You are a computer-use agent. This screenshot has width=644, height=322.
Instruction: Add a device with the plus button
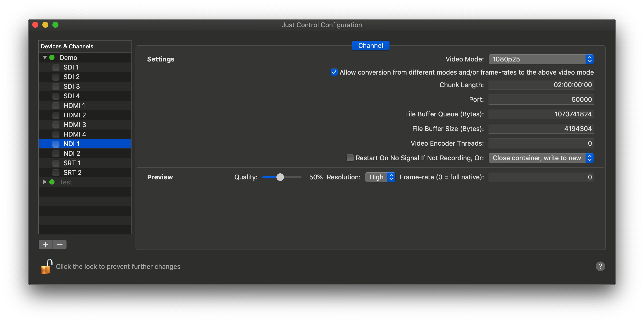(46, 245)
